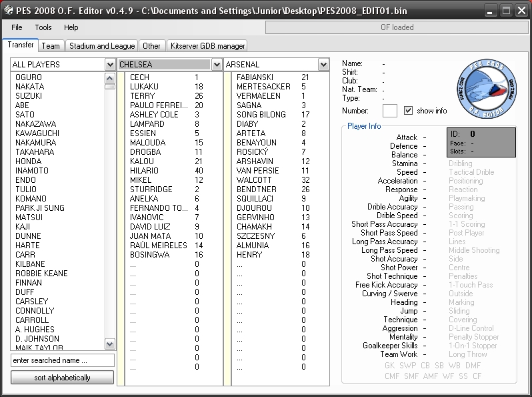Click the Number input box
This screenshot has height=397, width=532.
click(390, 111)
